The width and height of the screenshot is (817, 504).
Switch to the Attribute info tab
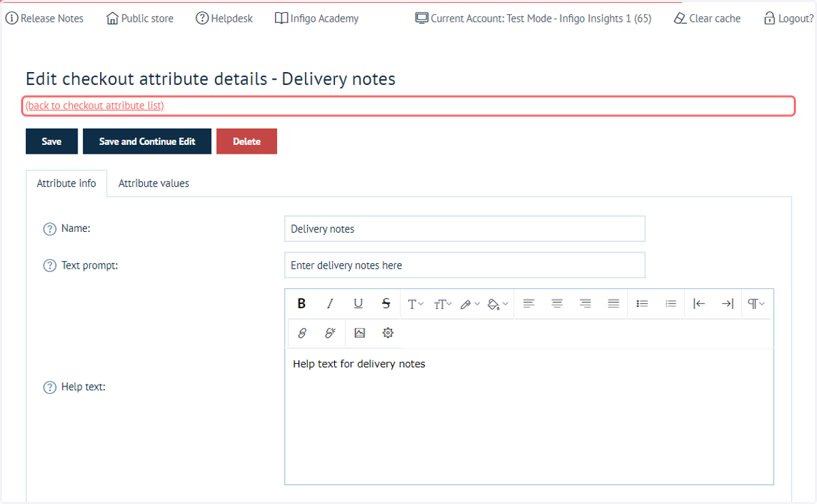coord(67,184)
